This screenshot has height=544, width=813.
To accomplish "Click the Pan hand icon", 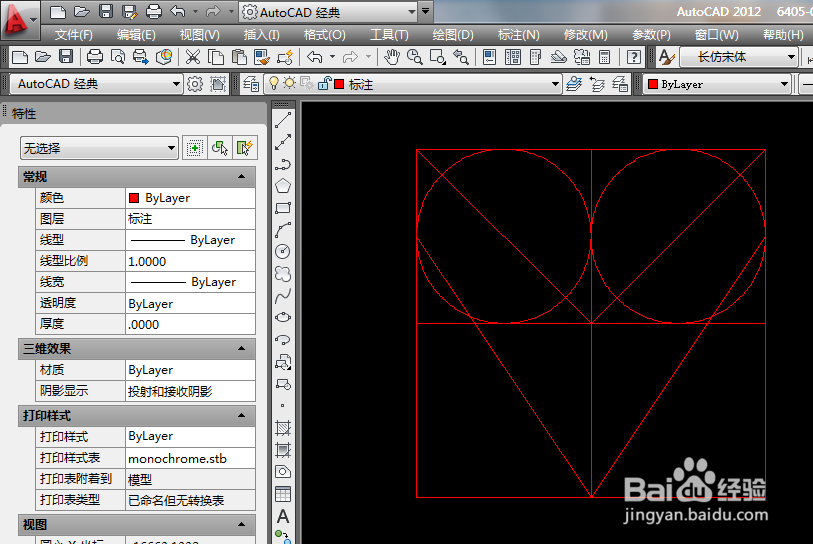I will [x=391, y=57].
